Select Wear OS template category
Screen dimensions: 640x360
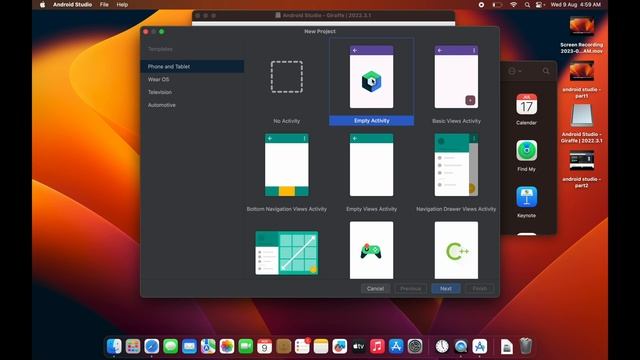(x=192, y=79)
